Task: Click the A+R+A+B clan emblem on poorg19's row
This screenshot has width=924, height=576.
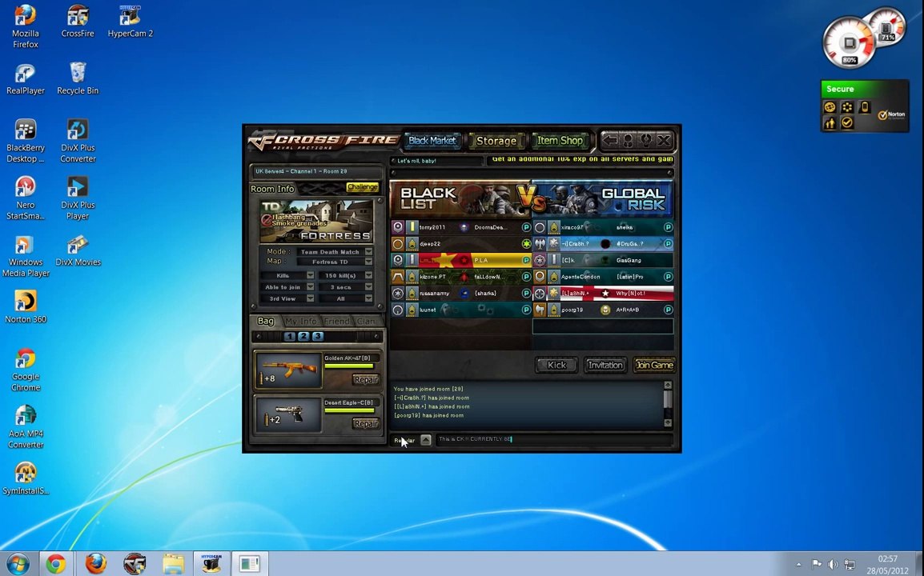Action: [x=605, y=310]
